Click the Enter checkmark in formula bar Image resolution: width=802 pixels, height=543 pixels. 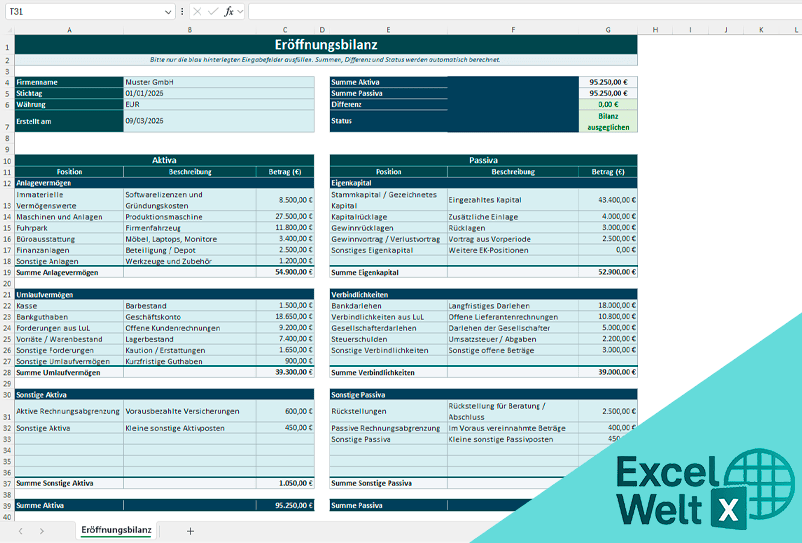[212, 11]
